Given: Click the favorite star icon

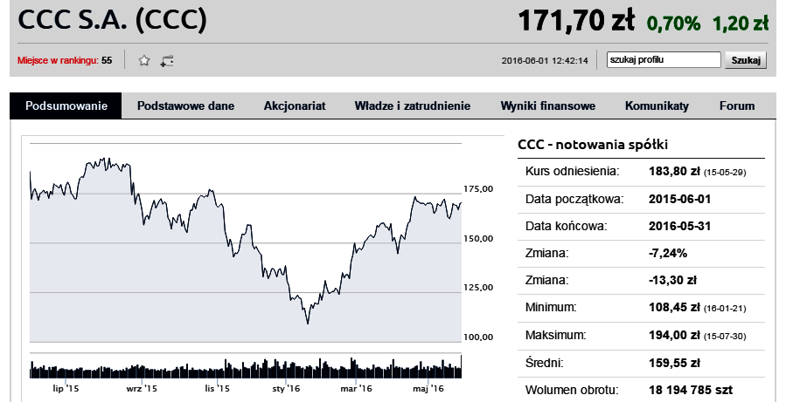Looking at the screenshot, I should coord(144,60).
